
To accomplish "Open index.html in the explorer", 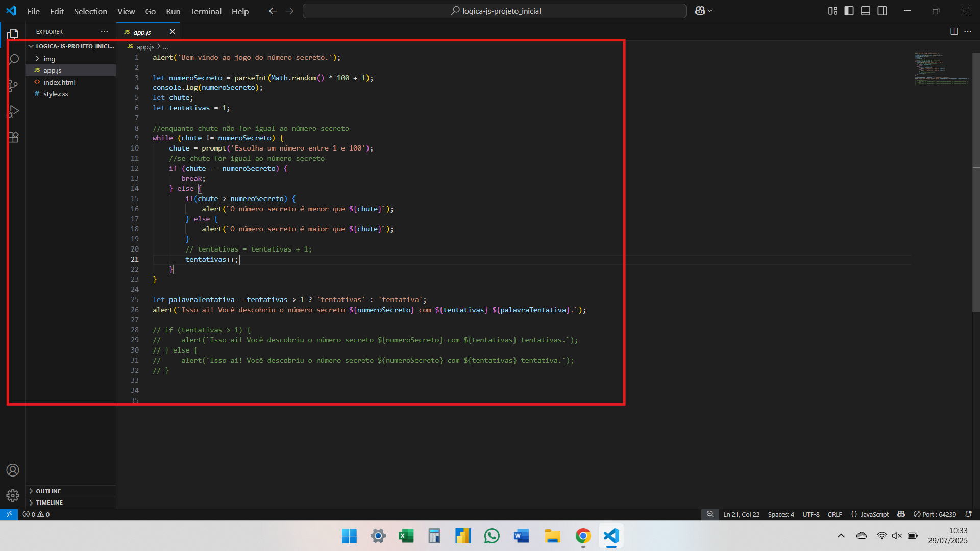I will 71,82.
